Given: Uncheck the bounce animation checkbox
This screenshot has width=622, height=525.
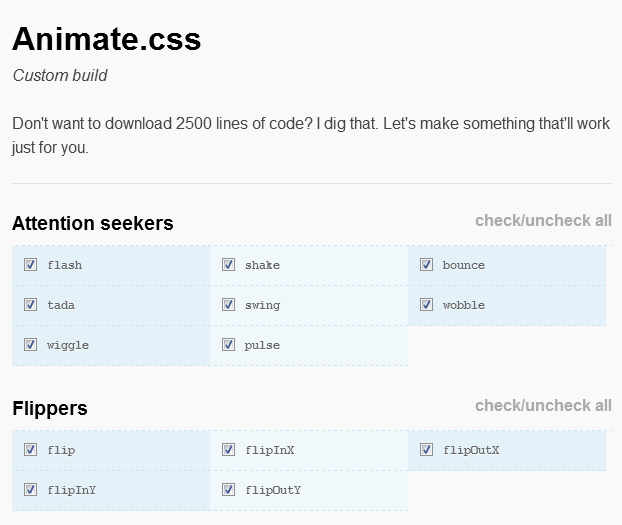Looking at the screenshot, I should click(x=426, y=265).
